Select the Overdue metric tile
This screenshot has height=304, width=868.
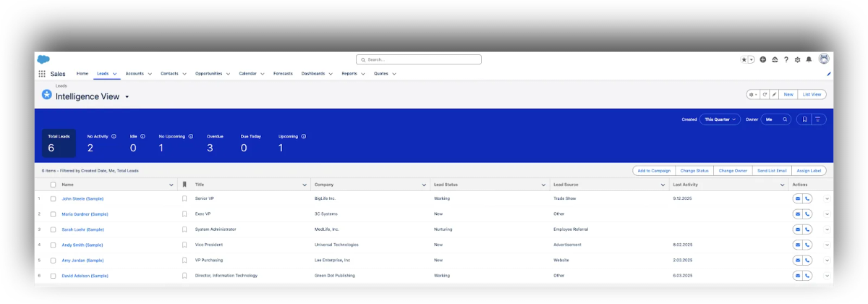coord(215,144)
